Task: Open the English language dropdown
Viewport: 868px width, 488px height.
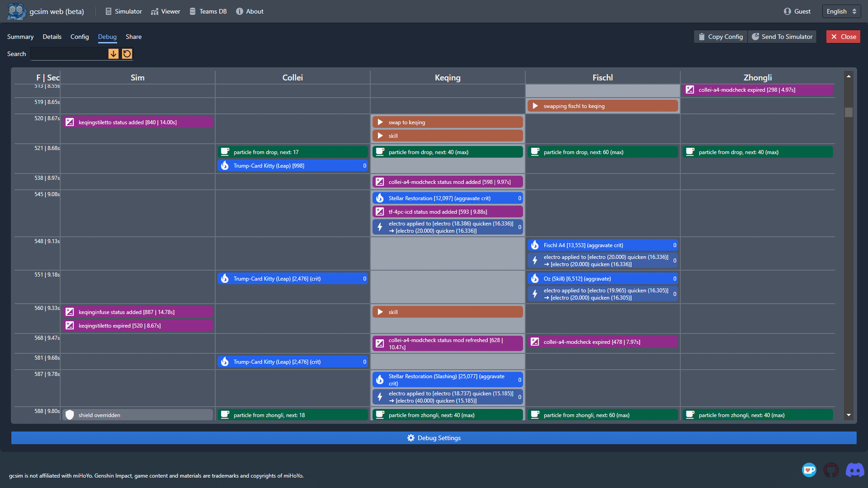Action: (x=841, y=11)
